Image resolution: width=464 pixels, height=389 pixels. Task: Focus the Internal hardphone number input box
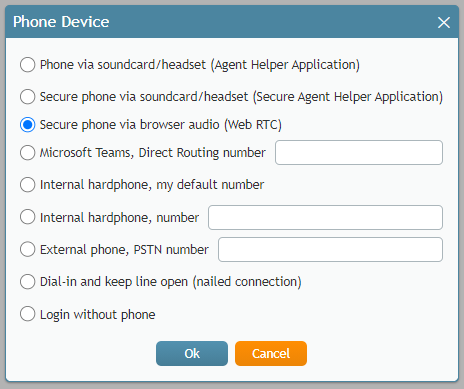click(x=325, y=217)
